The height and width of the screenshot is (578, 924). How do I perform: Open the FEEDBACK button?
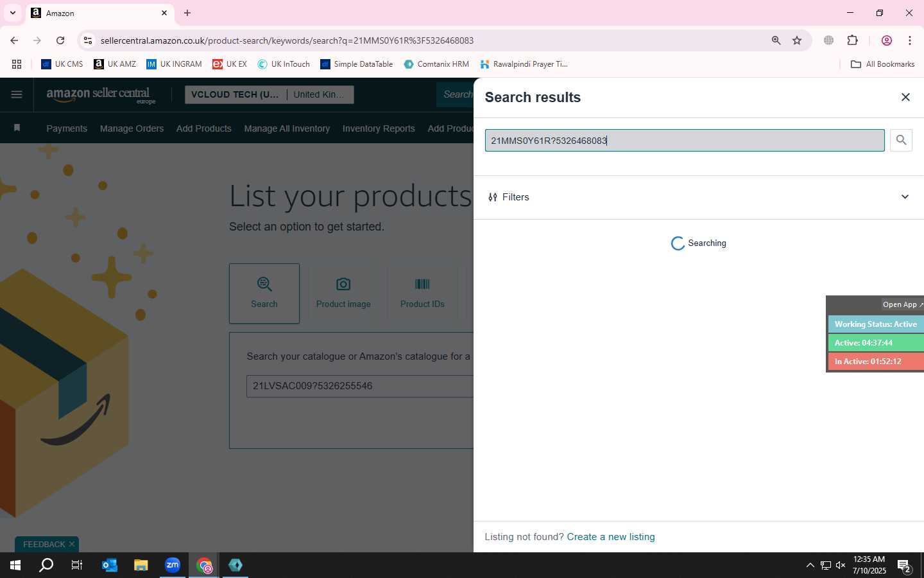44,544
